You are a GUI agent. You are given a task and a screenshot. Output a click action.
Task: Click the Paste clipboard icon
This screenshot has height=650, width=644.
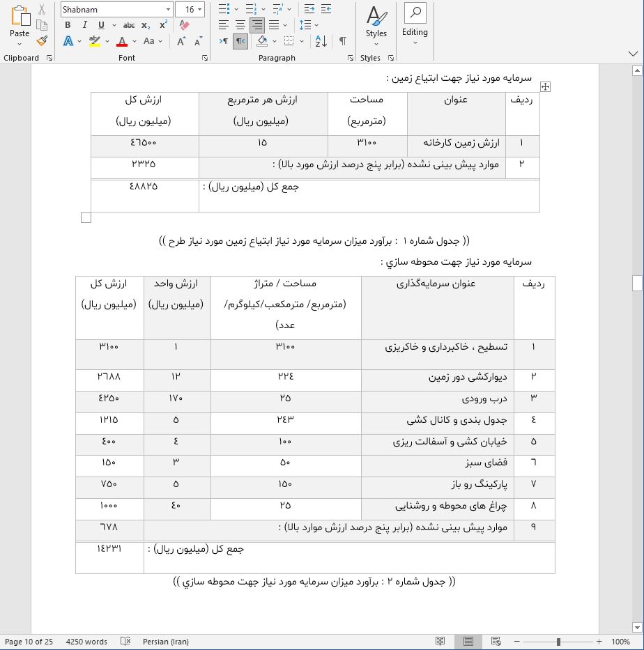point(20,16)
